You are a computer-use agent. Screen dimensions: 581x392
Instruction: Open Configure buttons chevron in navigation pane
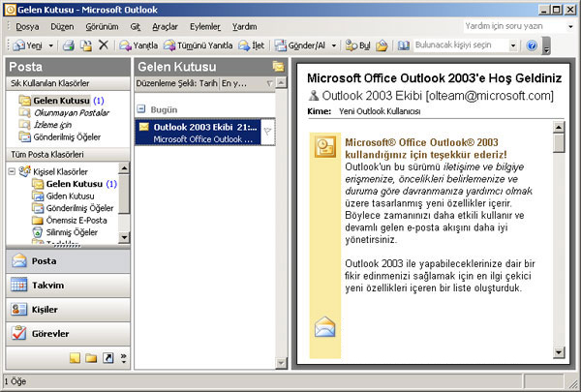coord(123,358)
